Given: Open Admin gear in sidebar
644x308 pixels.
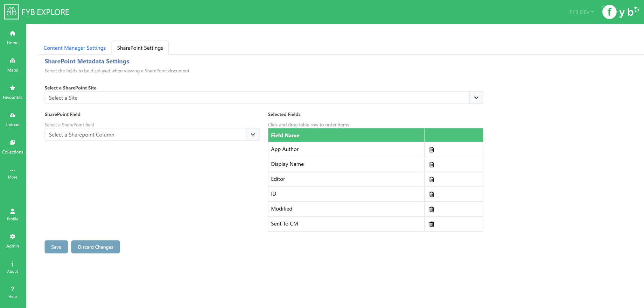Looking at the screenshot, I should click(x=13, y=241).
